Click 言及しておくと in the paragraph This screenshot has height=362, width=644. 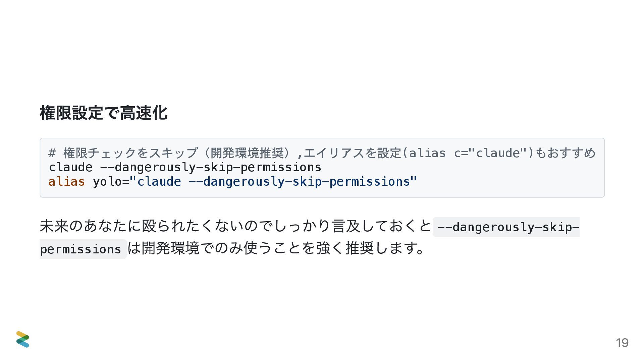[x=381, y=226]
